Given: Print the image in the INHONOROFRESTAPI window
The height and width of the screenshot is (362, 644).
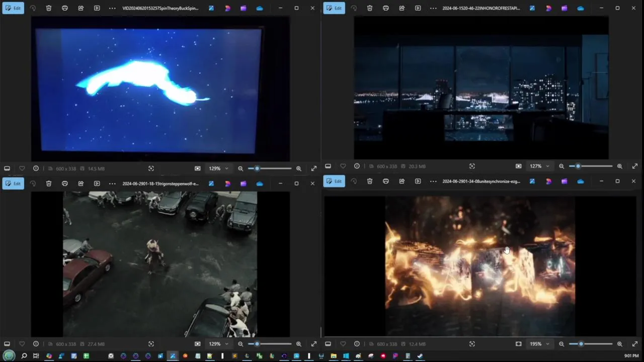Looking at the screenshot, I should point(386,8).
